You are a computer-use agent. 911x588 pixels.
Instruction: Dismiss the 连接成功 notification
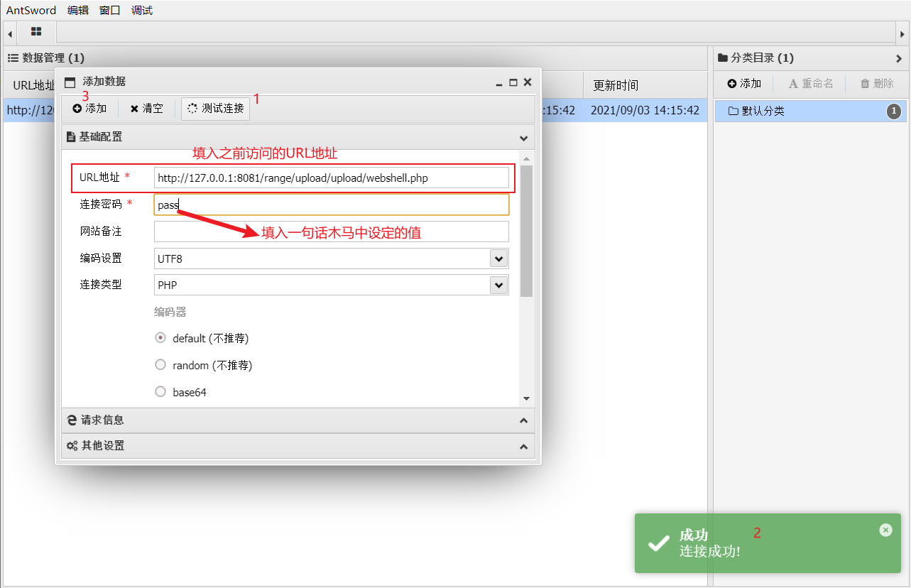[885, 530]
